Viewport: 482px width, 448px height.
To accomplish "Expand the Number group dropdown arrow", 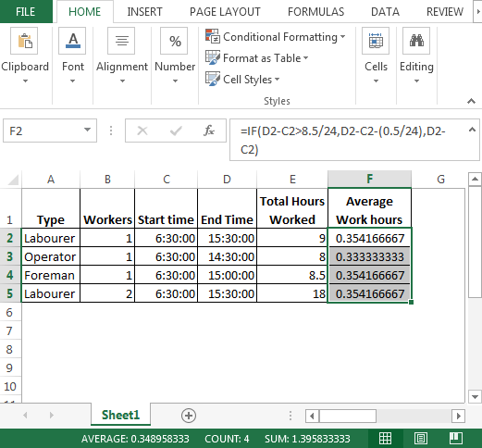I will 175,81.
